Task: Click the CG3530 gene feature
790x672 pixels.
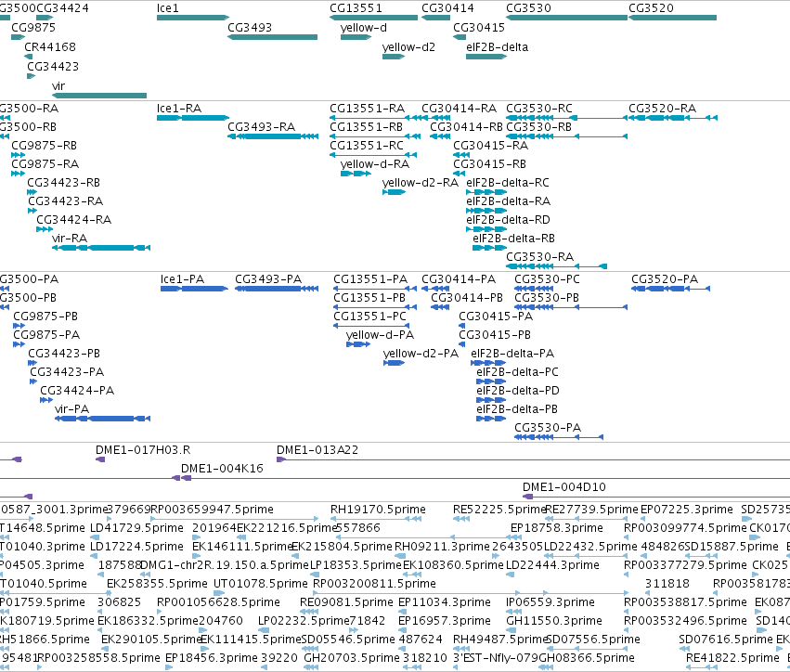Action: point(567,18)
